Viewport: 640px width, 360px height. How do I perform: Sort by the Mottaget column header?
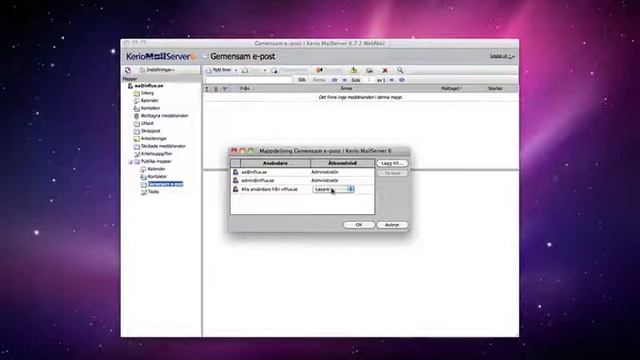pyautogui.click(x=451, y=89)
